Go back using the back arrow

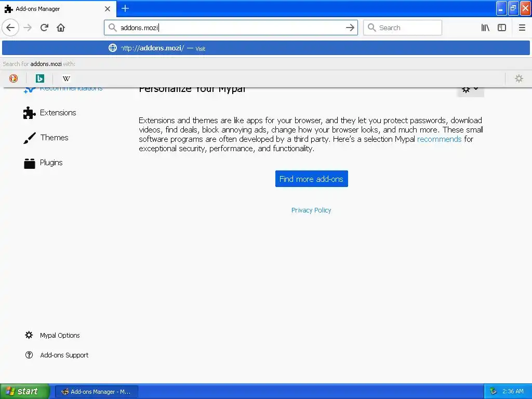[x=10, y=28]
